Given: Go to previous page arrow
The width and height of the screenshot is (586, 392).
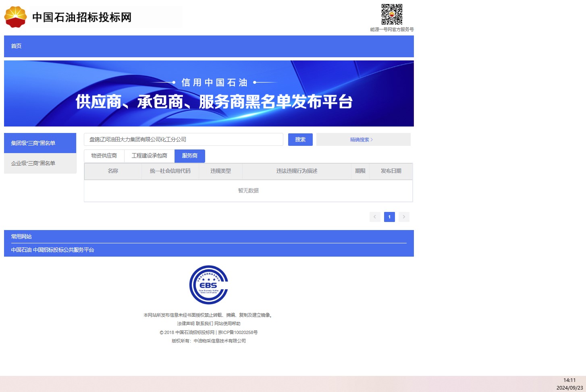Looking at the screenshot, I should click(x=375, y=217).
